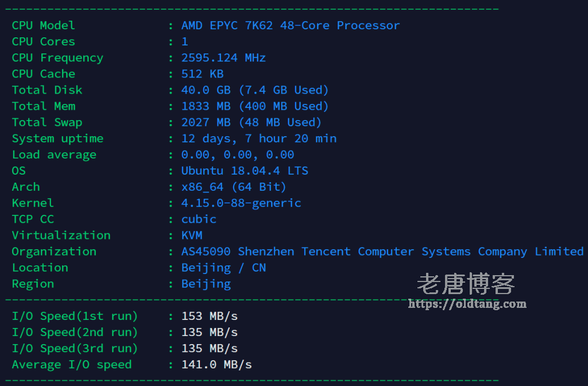
Task: Click the AMD EPYC 7K62 processor text
Action: click(x=291, y=25)
